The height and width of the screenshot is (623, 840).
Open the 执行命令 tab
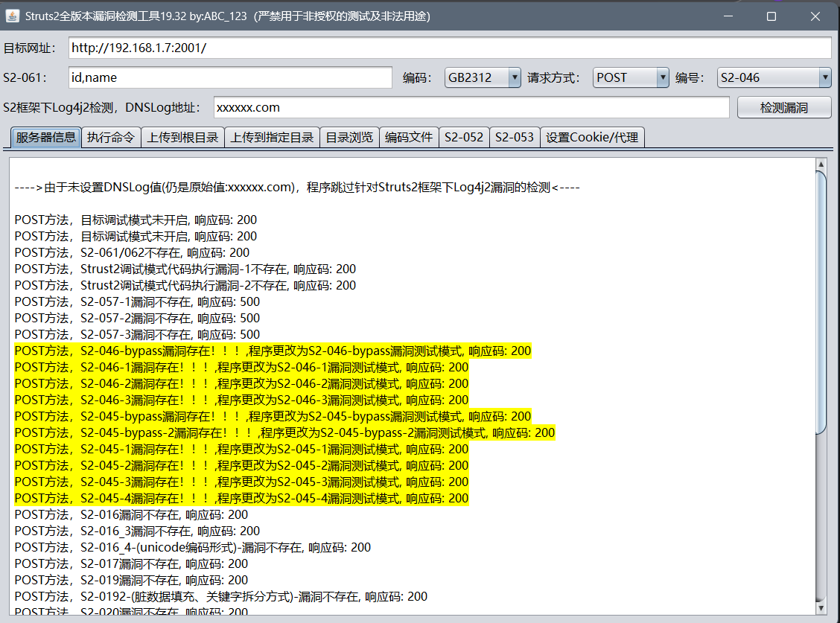110,138
